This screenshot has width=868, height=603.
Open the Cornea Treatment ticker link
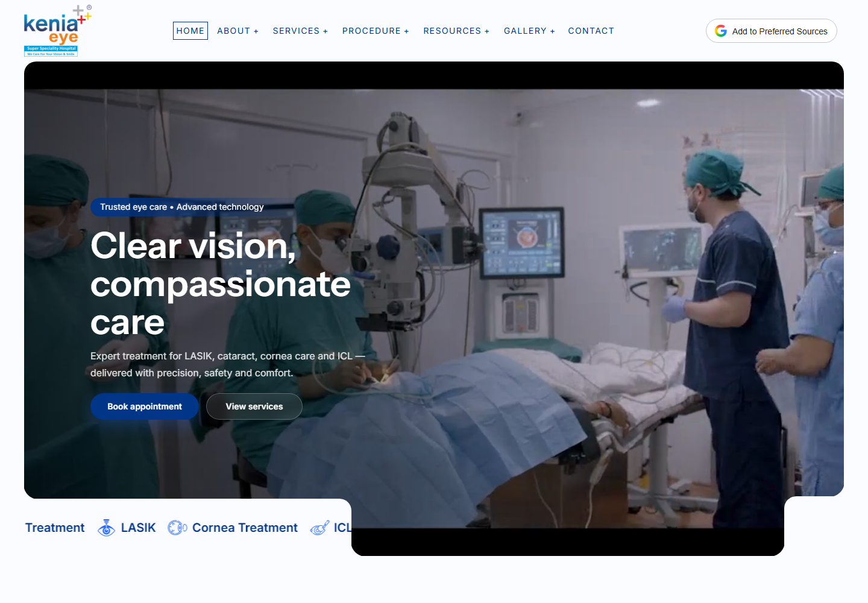(245, 528)
